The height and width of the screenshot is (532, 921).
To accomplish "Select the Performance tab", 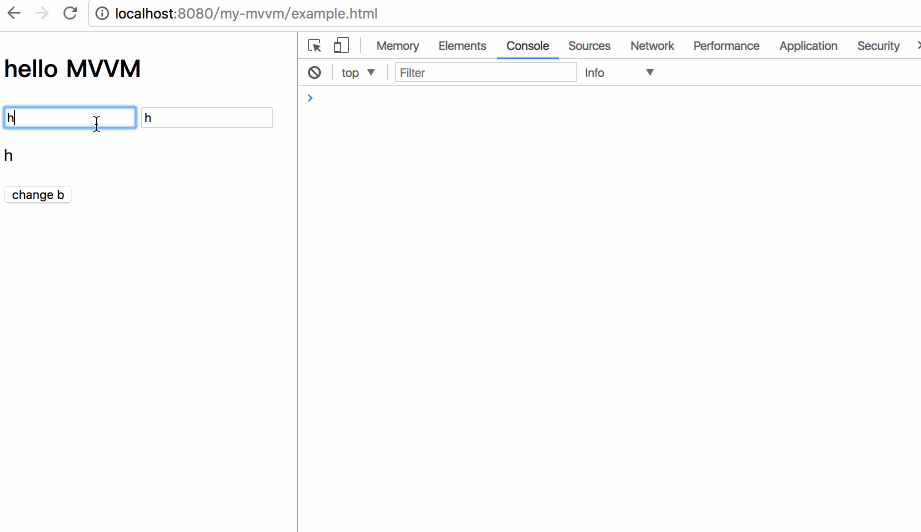I will pyautogui.click(x=726, y=46).
